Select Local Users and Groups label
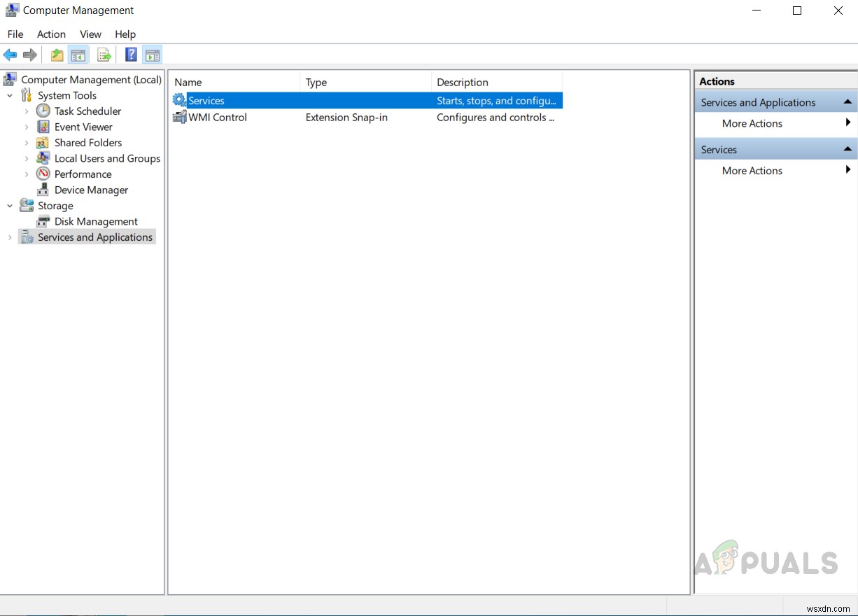 point(108,158)
